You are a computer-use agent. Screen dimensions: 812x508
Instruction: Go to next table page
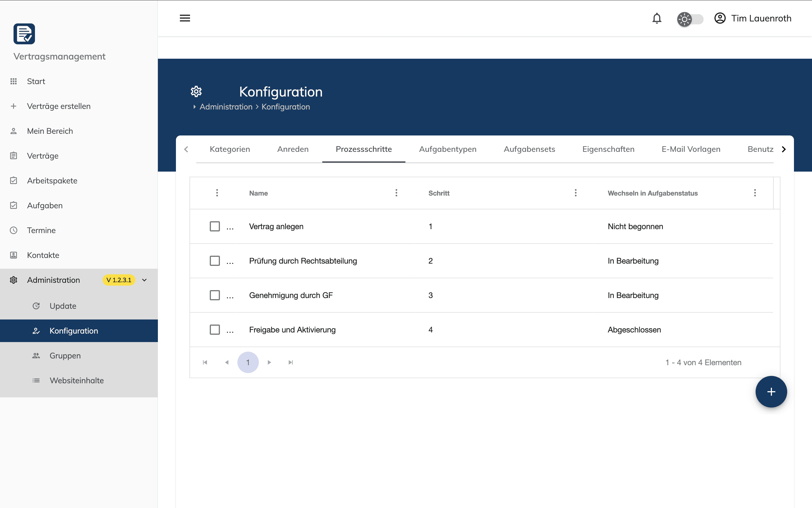269,363
